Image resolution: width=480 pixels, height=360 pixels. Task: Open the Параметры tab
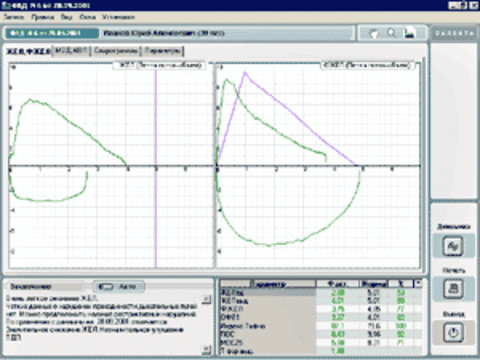[x=163, y=51]
